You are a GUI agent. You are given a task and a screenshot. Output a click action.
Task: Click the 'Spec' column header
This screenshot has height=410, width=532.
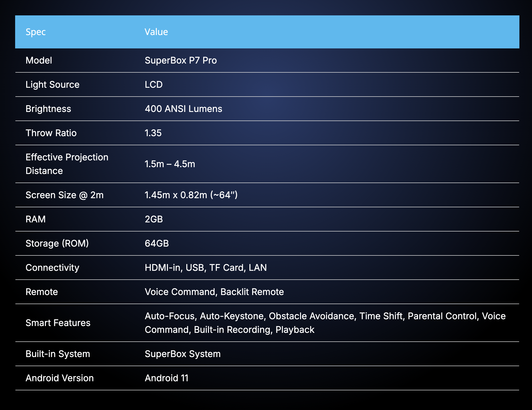36,32
